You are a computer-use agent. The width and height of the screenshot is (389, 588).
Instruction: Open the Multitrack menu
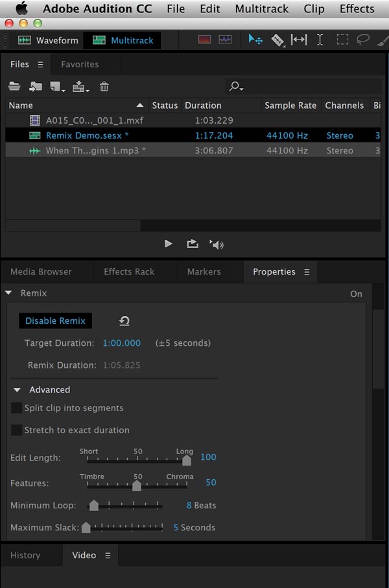coord(262,8)
